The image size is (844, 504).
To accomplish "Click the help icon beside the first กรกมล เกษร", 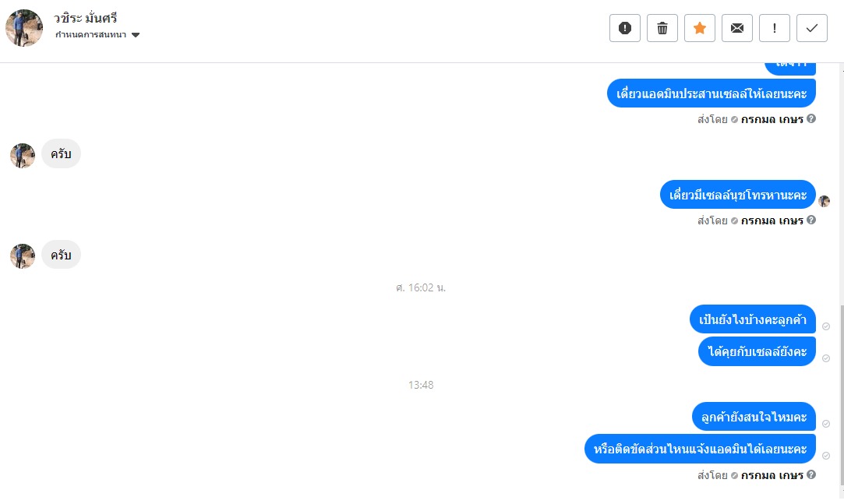I will tap(811, 118).
